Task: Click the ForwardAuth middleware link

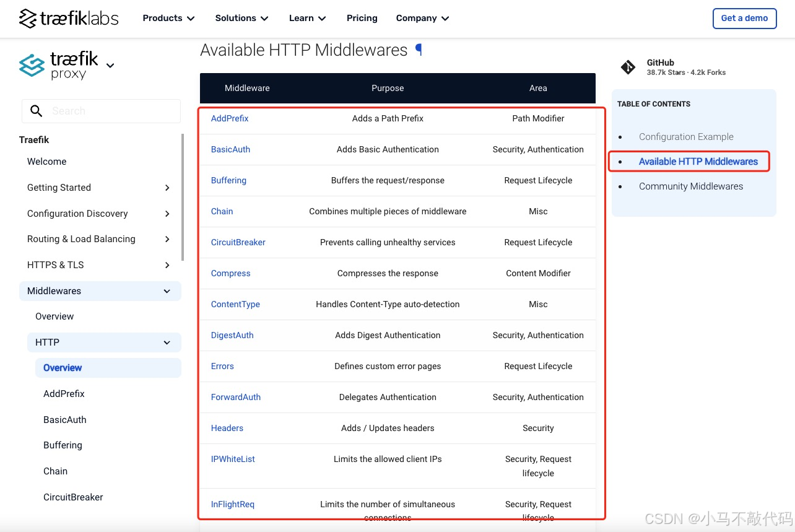Action: pyautogui.click(x=235, y=397)
